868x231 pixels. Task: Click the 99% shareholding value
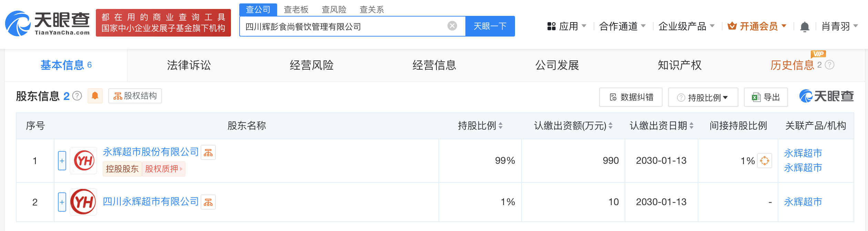click(505, 161)
